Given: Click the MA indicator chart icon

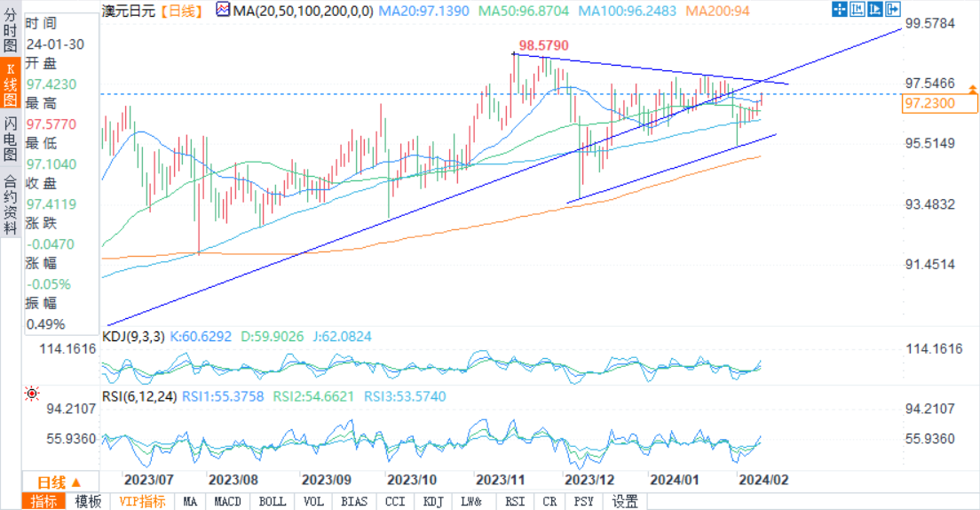Looking at the screenshot, I should tap(219, 11).
